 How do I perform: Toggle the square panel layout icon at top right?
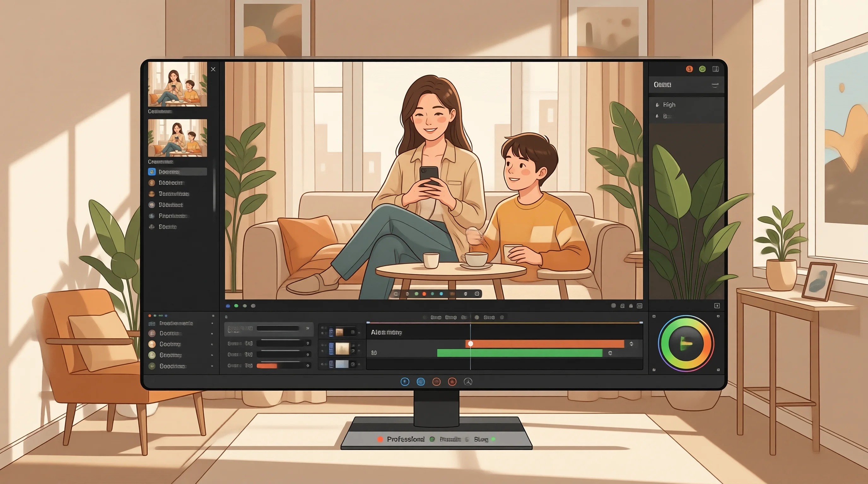pos(715,69)
